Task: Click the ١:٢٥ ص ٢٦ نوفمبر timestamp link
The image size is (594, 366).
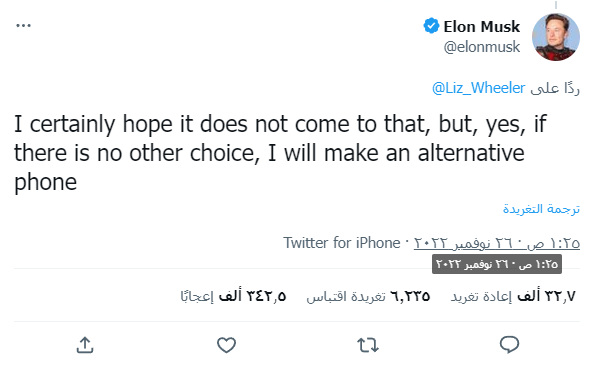Action: (497, 243)
